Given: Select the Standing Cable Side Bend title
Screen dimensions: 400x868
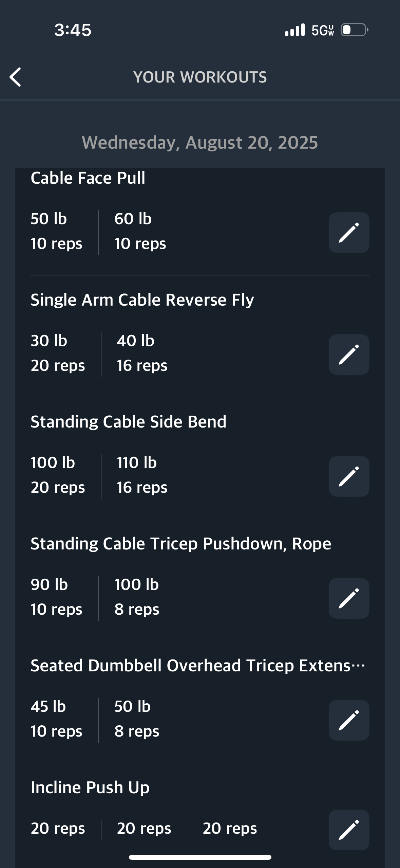Looking at the screenshot, I should (128, 422).
